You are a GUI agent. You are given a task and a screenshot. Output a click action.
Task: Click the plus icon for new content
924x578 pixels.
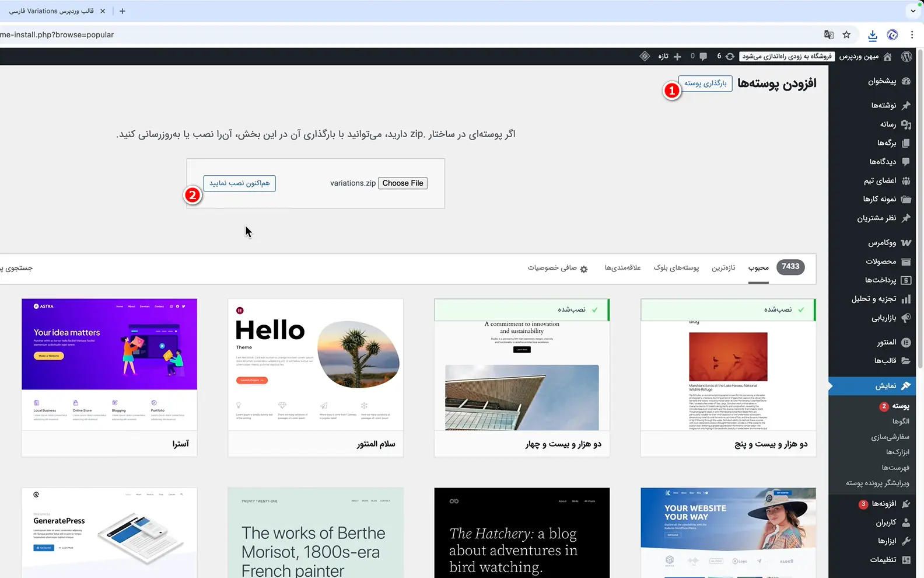(677, 57)
